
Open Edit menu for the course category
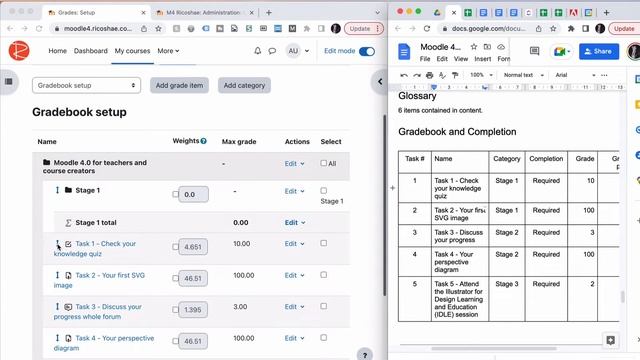[294, 164]
